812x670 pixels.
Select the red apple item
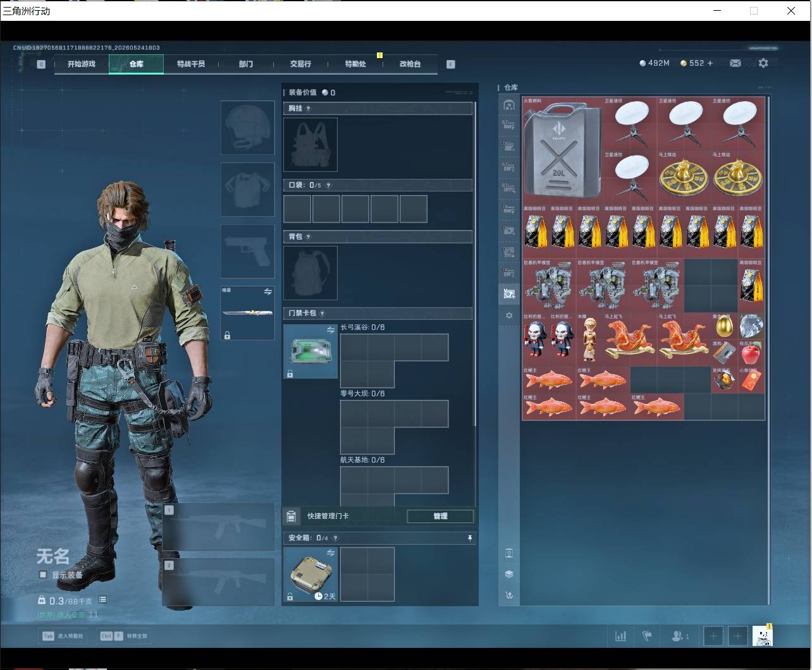(x=751, y=353)
